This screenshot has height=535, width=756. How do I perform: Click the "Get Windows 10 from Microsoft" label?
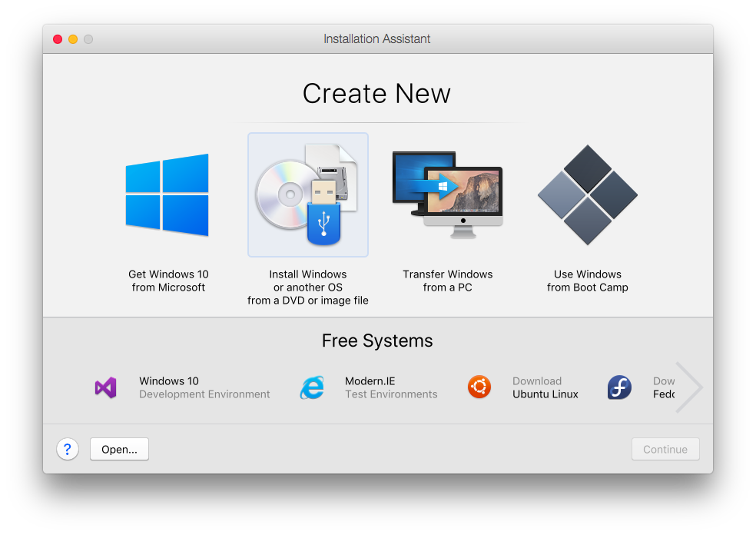click(x=168, y=281)
